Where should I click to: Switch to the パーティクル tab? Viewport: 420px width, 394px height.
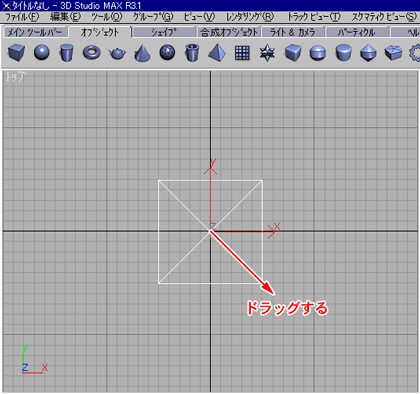(x=357, y=32)
